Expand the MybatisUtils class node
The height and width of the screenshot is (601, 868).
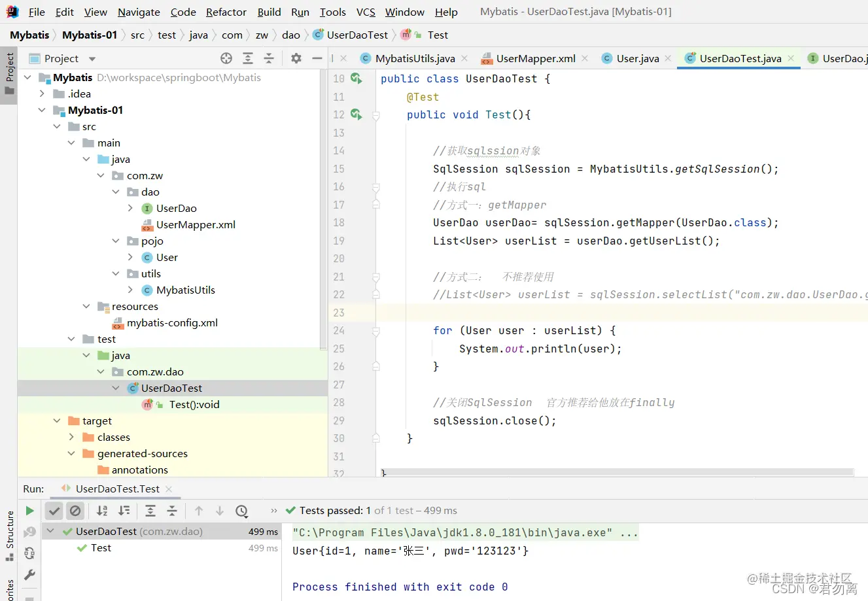point(130,290)
